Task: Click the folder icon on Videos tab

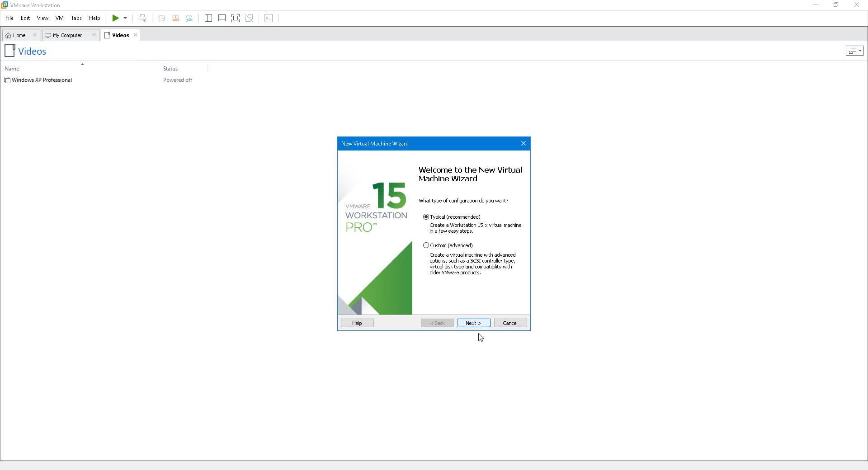Action: coord(107,35)
